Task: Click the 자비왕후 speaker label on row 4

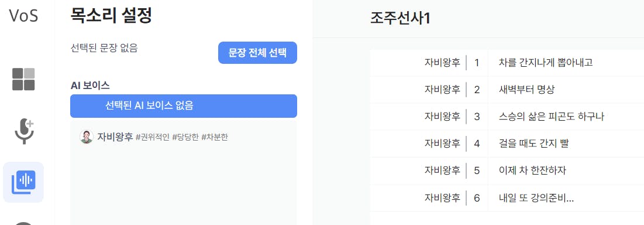Action: (442, 144)
